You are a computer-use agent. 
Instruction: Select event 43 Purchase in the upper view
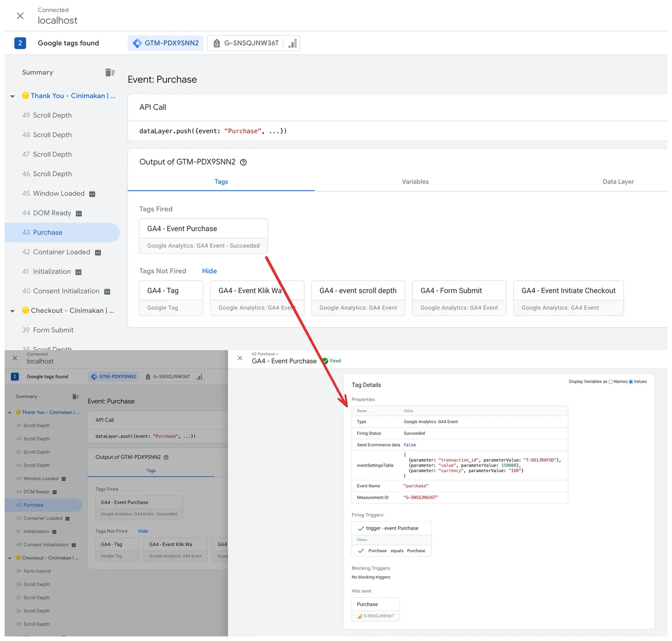point(62,232)
